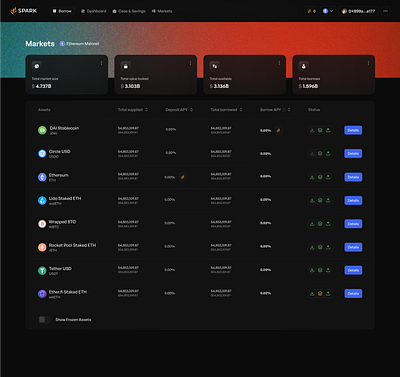Open Details for Tether USD
Image resolution: width=400 pixels, height=377 pixels.
pos(353,270)
